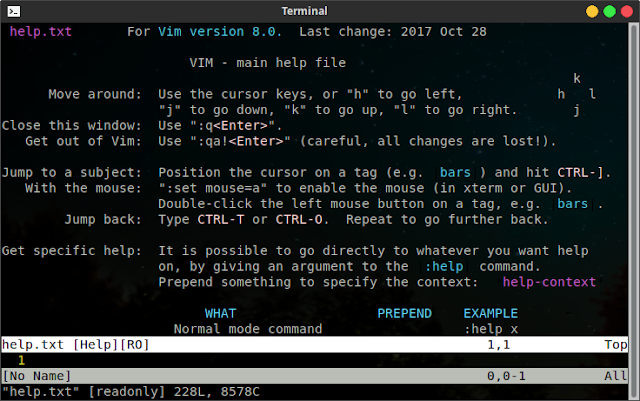Click the bottom command line showing "help.txt" [readonly]
The height and width of the screenshot is (401, 640).
pyautogui.click(x=130, y=391)
